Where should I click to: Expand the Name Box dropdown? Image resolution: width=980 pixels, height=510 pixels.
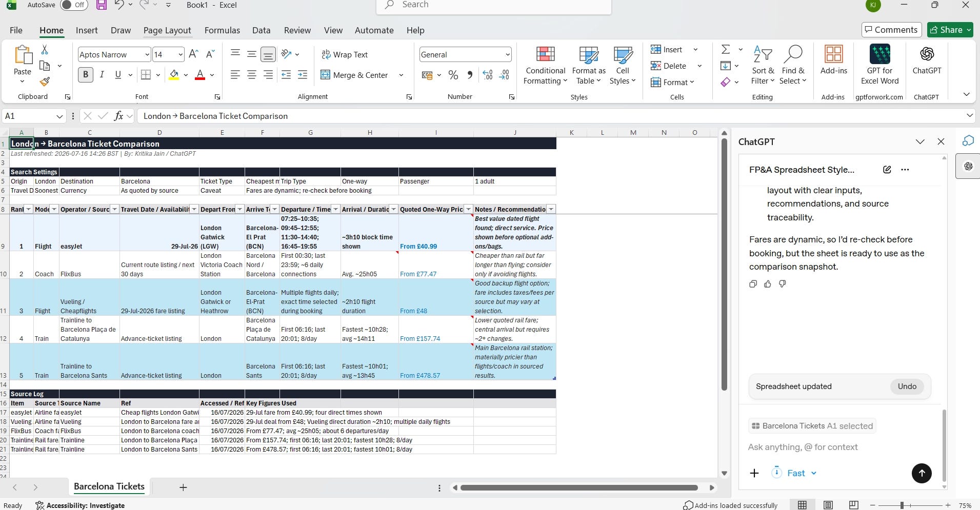(x=59, y=116)
